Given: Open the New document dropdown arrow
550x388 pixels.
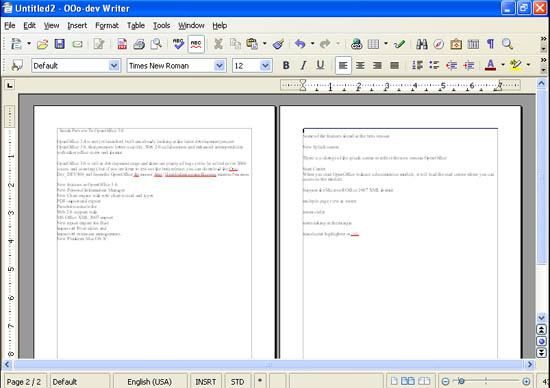Looking at the screenshot, I should pos(29,44).
